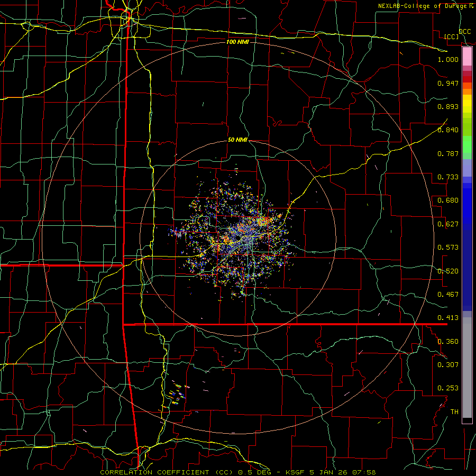Click the 0.627 legend value
Screen dimensions: 476x476
pos(448,224)
